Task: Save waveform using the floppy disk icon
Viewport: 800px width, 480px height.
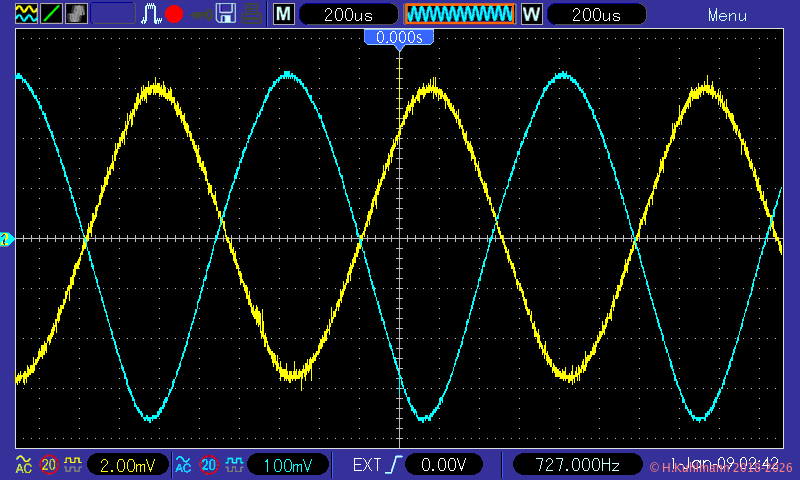Action: tap(227, 14)
